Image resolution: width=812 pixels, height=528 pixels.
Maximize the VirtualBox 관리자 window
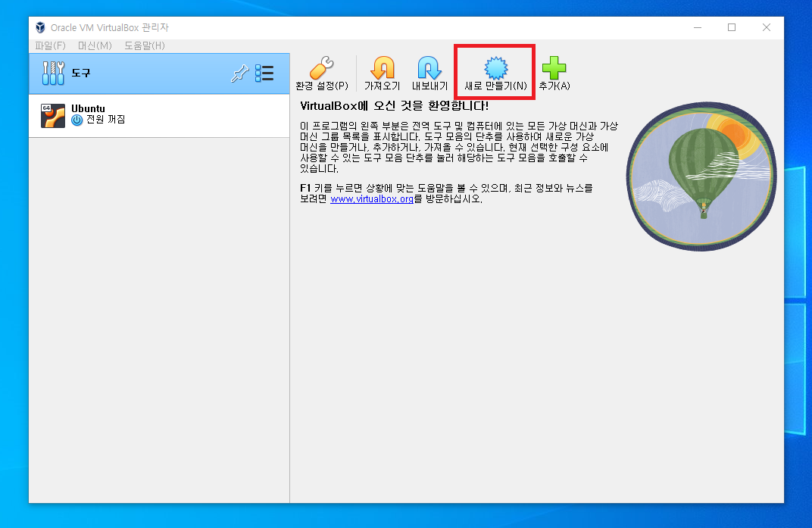tap(732, 27)
